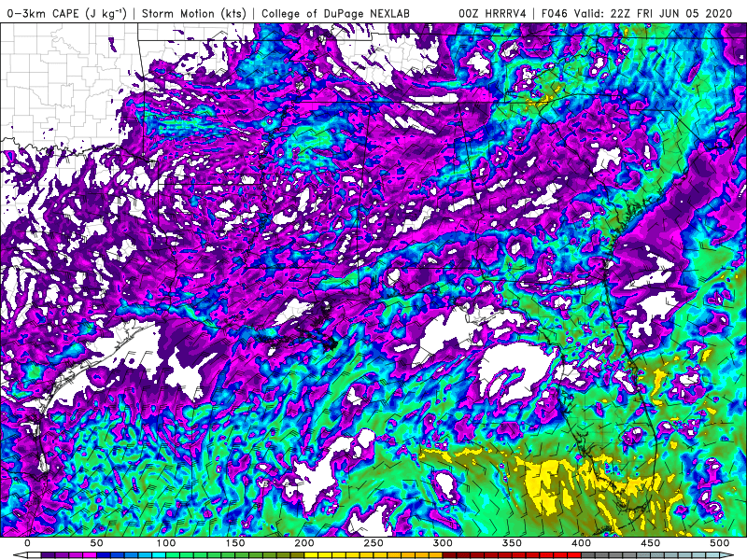Click the "100" label on the color scale

pos(166,543)
